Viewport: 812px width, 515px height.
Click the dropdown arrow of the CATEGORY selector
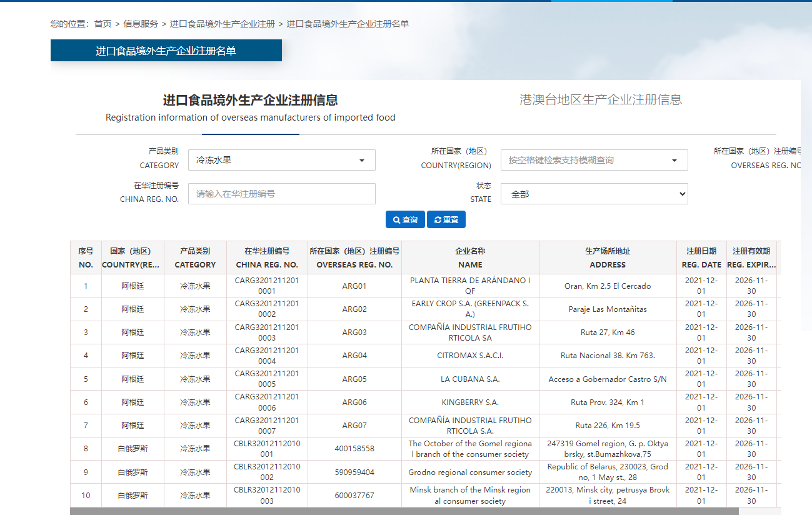[361, 160]
